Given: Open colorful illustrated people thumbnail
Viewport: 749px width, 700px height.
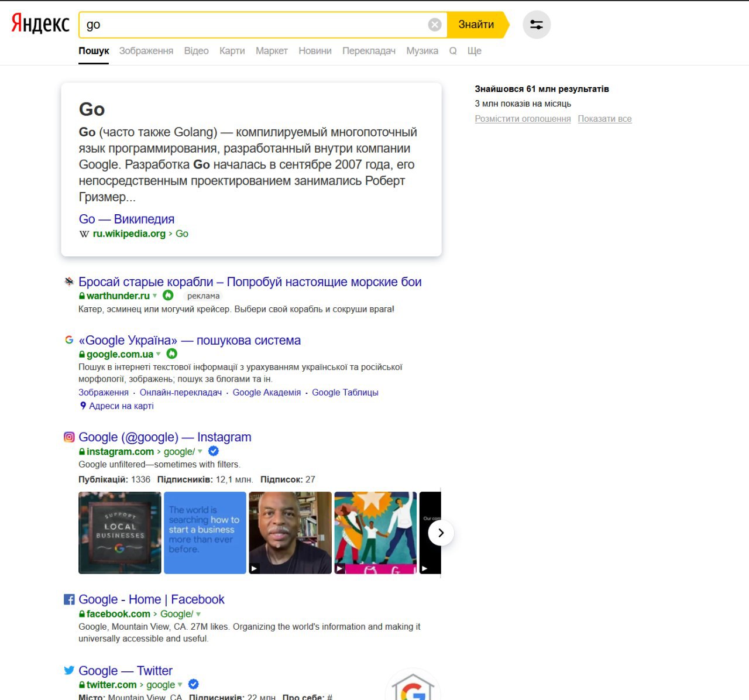Looking at the screenshot, I should [x=376, y=533].
